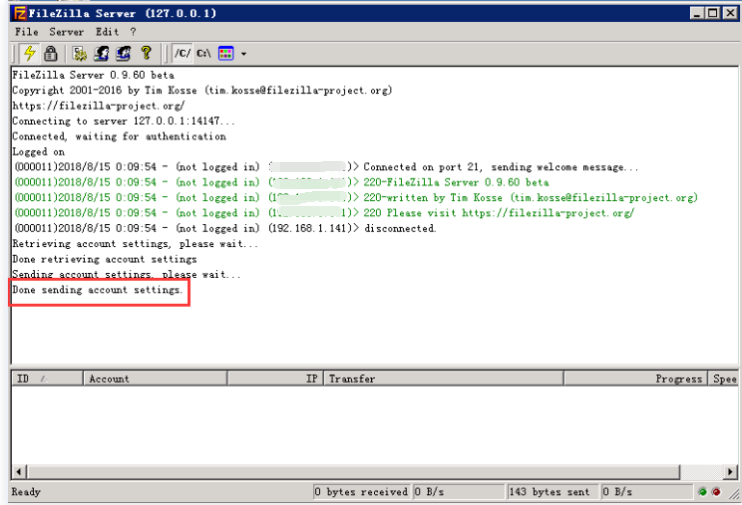Click 'Logged on' log line
The width and height of the screenshot is (742, 505).
point(38,152)
